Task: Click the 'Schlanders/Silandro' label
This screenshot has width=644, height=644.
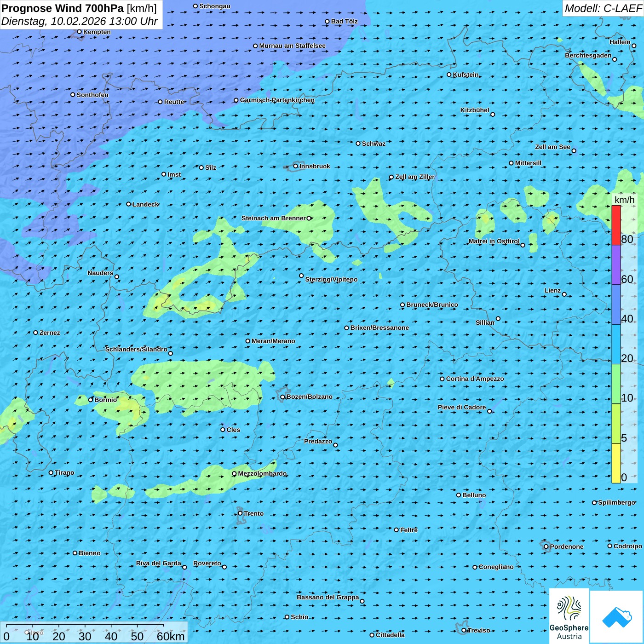Action: 136,349
